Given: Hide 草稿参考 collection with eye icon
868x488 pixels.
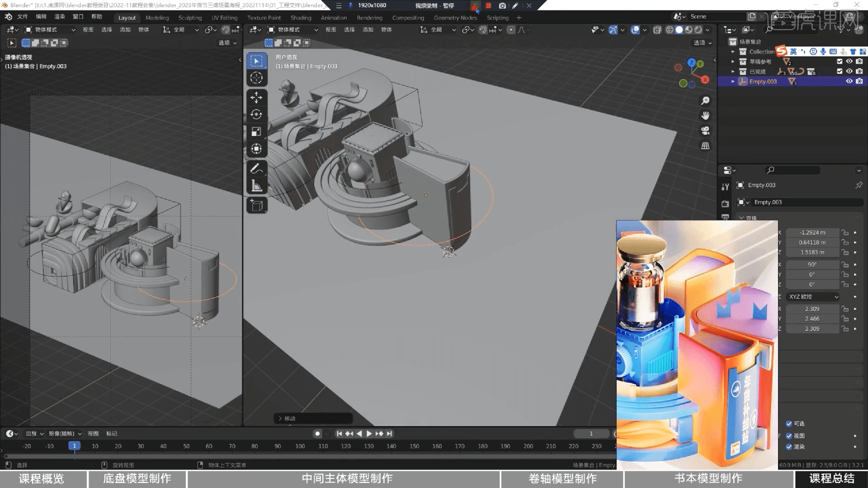Looking at the screenshot, I should pyautogui.click(x=849, y=61).
